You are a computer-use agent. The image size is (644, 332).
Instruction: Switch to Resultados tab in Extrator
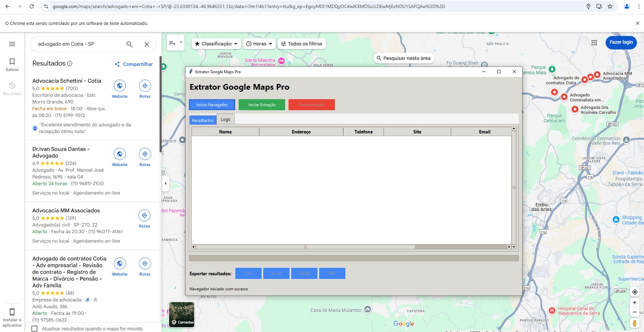(x=202, y=120)
